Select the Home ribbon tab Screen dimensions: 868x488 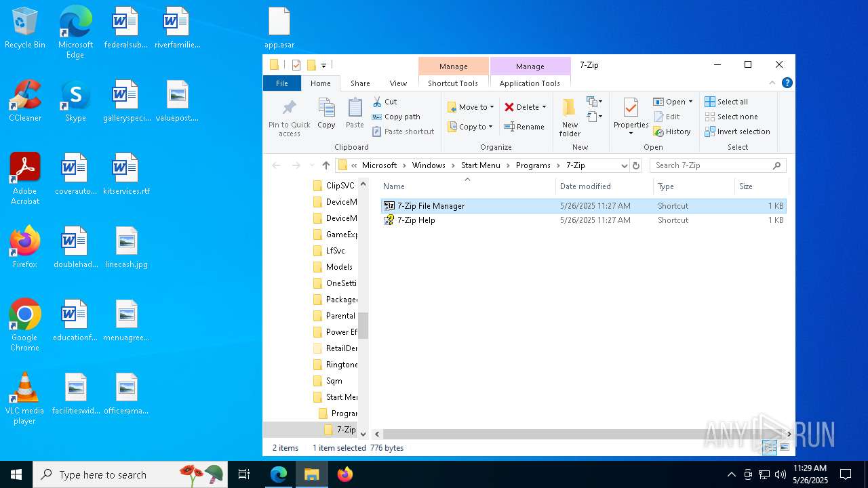tap(321, 83)
